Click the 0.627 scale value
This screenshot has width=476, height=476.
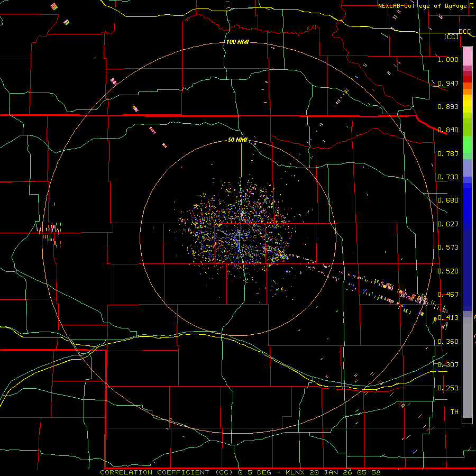pos(448,224)
